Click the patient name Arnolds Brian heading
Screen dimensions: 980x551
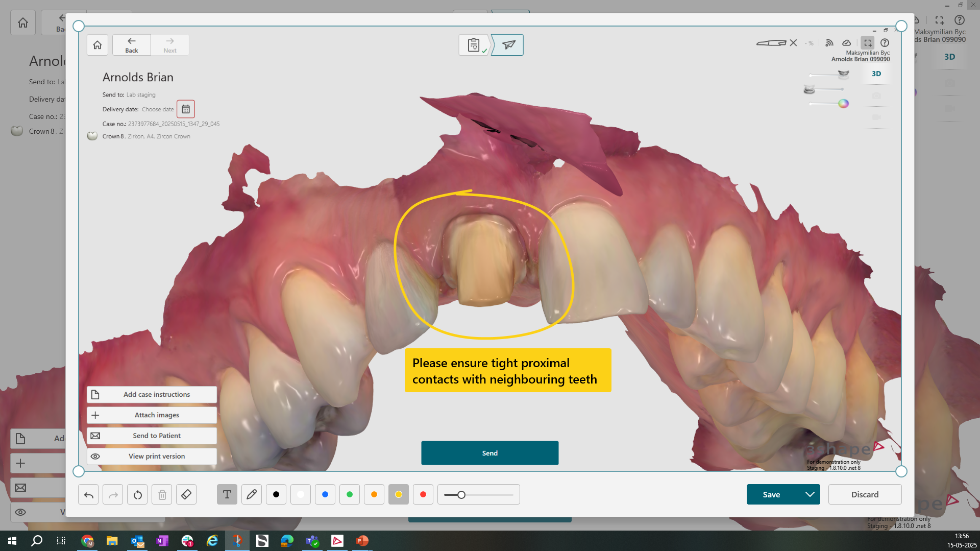pos(138,77)
